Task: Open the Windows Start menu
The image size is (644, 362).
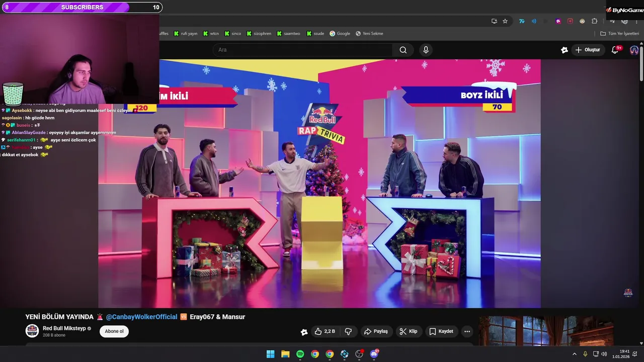Action: click(x=270, y=354)
